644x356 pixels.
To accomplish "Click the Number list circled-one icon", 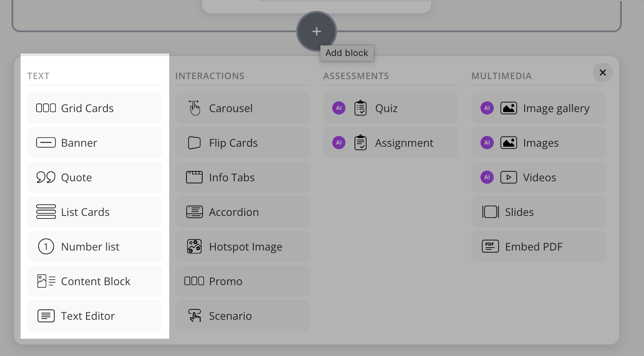I will (x=46, y=246).
